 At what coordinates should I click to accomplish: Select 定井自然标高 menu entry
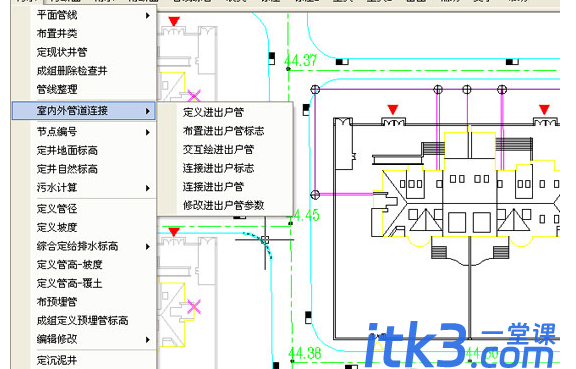84,169
